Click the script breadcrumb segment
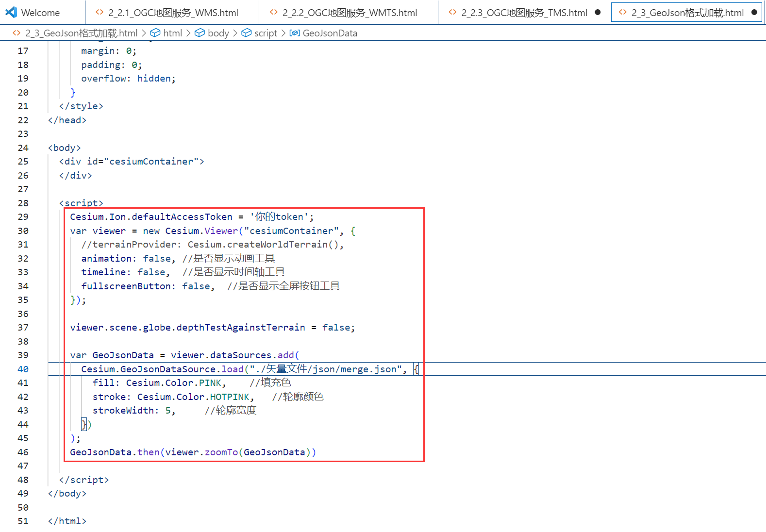The width and height of the screenshot is (766, 532). [266, 33]
